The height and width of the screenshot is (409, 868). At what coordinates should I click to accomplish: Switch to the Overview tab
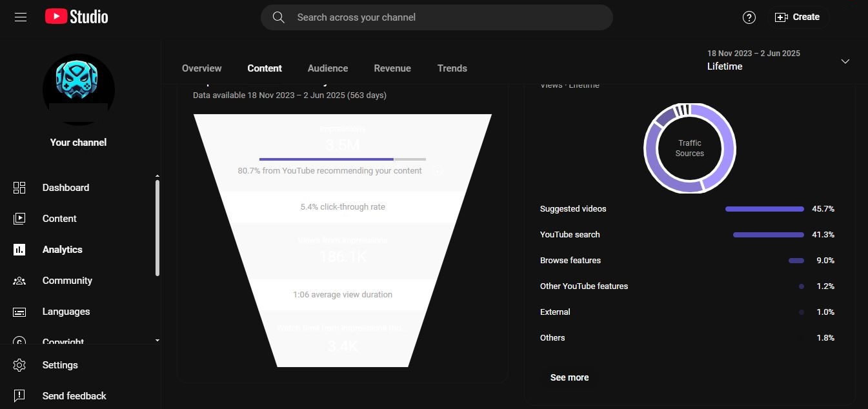pyautogui.click(x=201, y=68)
